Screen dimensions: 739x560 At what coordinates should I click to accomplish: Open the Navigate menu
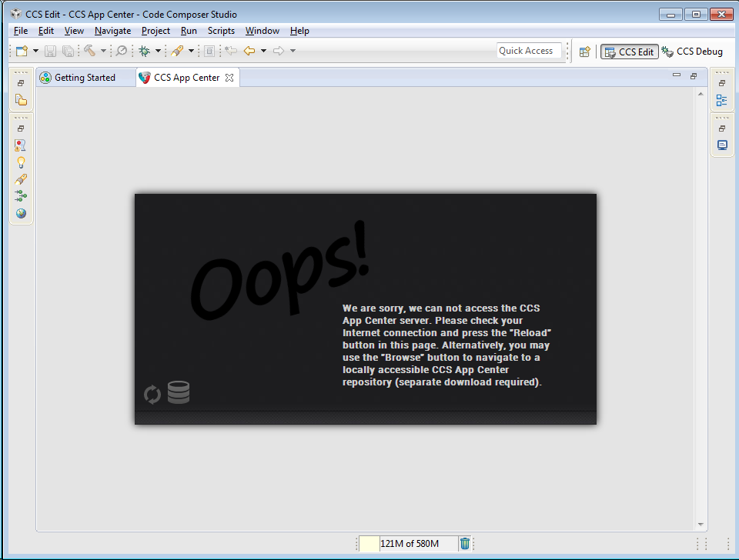point(112,31)
